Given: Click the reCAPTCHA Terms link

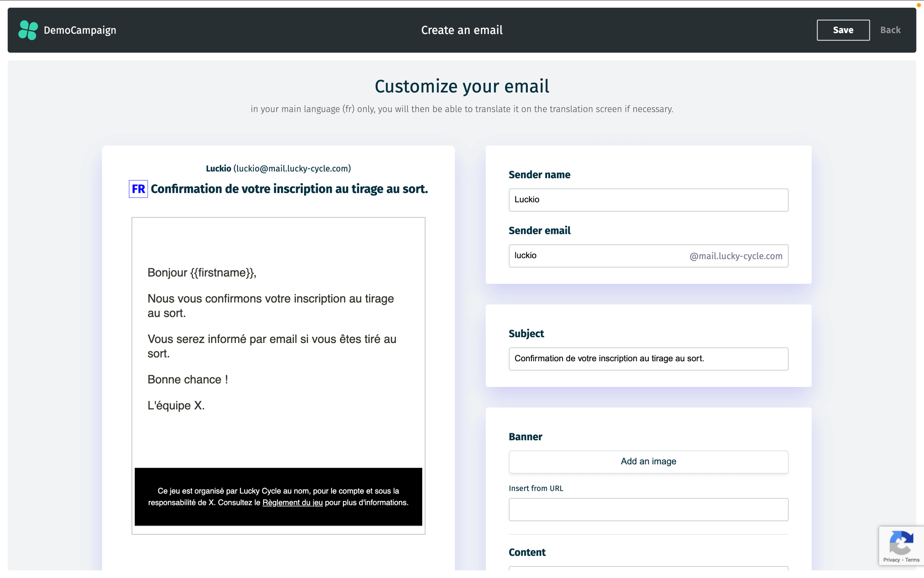Looking at the screenshot, I should point(912,560).
